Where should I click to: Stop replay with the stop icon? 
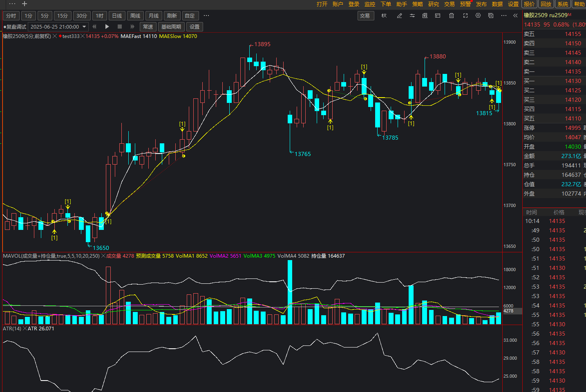[120, 27]
